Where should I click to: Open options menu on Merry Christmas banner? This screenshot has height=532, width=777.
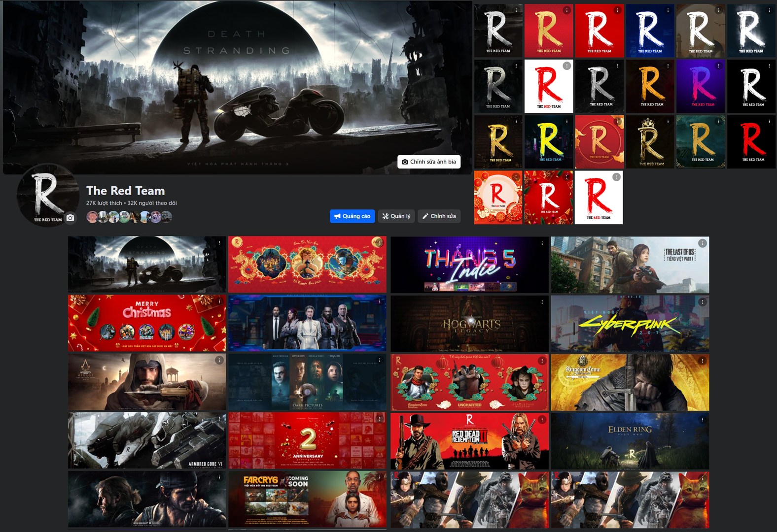point(219,301)
